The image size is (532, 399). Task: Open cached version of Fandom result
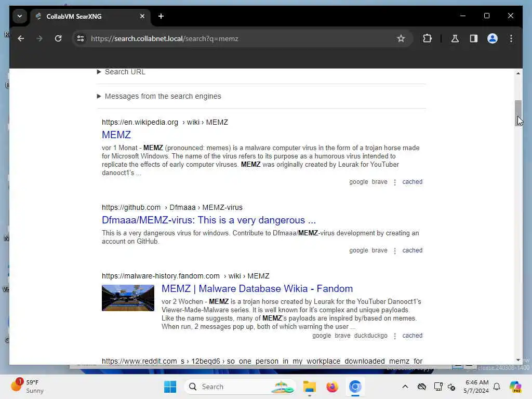click(412, 336)
